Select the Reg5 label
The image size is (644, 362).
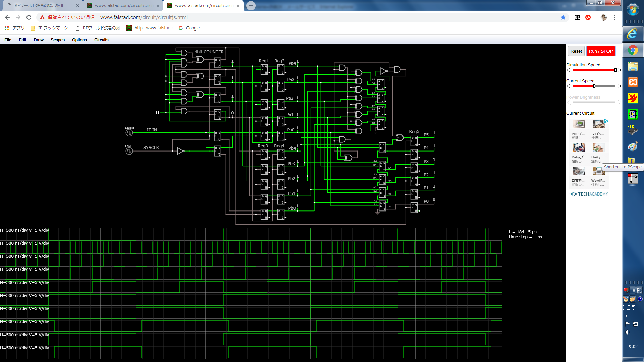[414, 132]
